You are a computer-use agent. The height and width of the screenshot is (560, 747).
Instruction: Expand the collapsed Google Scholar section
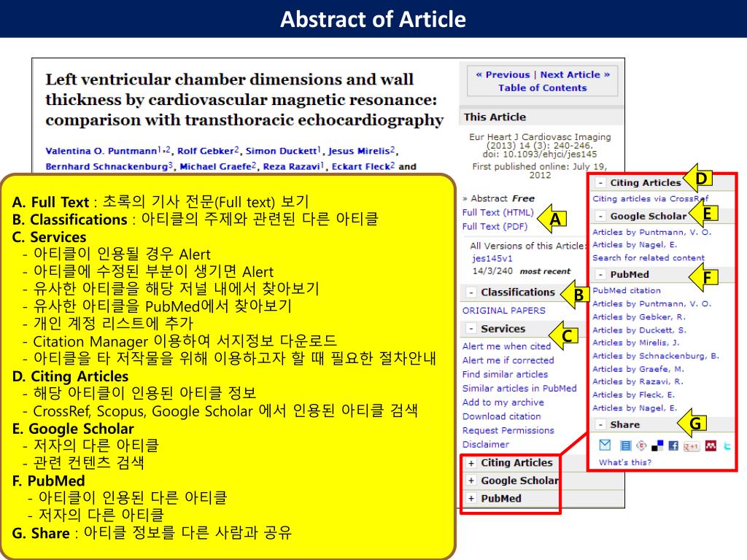click(471, 481)
